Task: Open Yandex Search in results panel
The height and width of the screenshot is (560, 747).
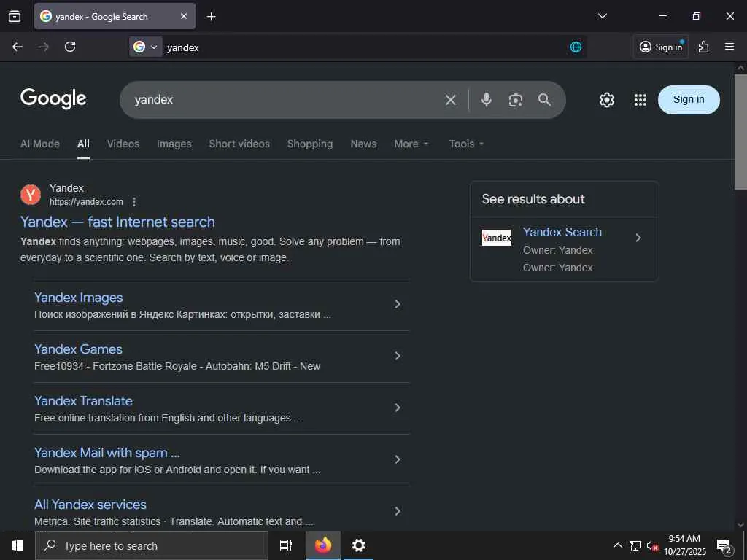Action: [562, 233]
